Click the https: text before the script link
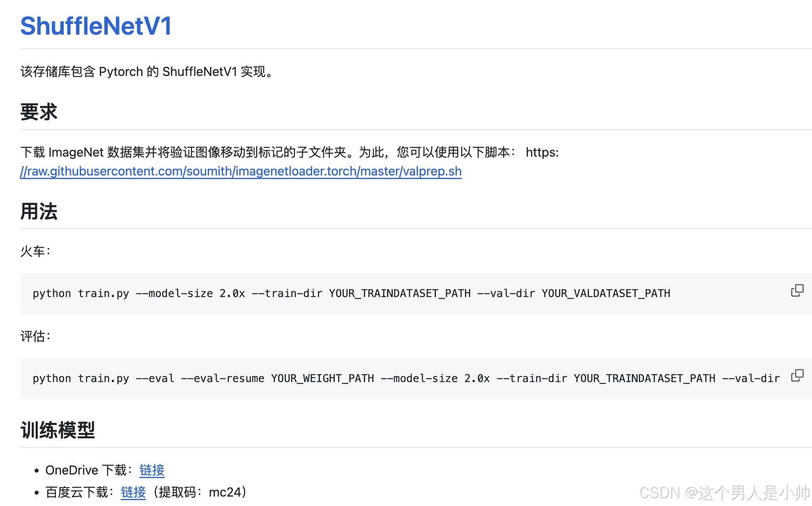Screen dimensions: 812x506 542,152
